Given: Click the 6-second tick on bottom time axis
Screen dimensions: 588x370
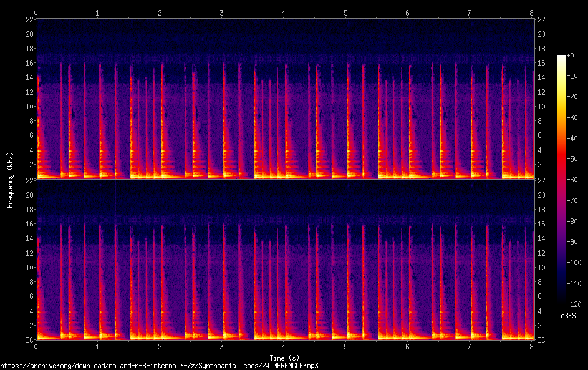Looking at the screenshot, I should (x=407, y=346).
